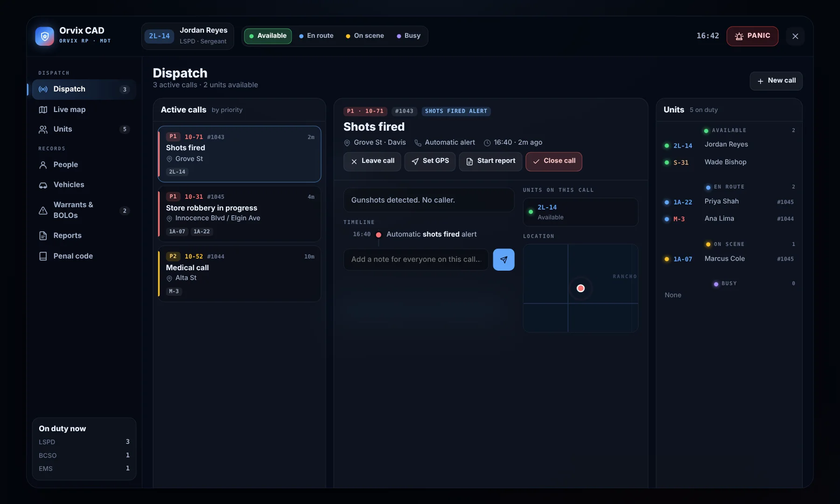This screenshot has width=840, height=504.
Task: Select unit 1A-07 Marcus Cole
Action: coord(729,259)
